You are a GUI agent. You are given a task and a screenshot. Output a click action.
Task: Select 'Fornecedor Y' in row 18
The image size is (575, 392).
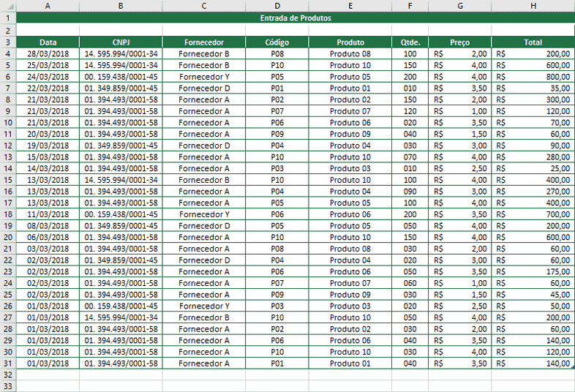pyautogui.click(x=204, y=214)
